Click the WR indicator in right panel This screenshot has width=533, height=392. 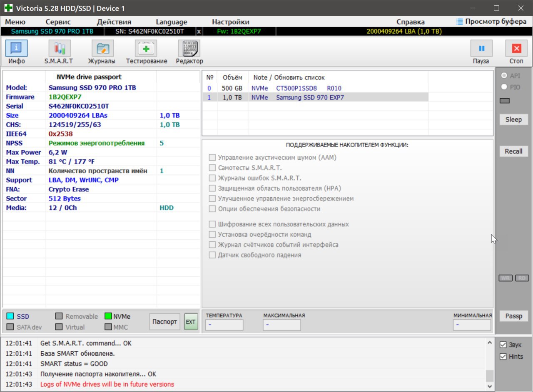(x=506, y=278)
